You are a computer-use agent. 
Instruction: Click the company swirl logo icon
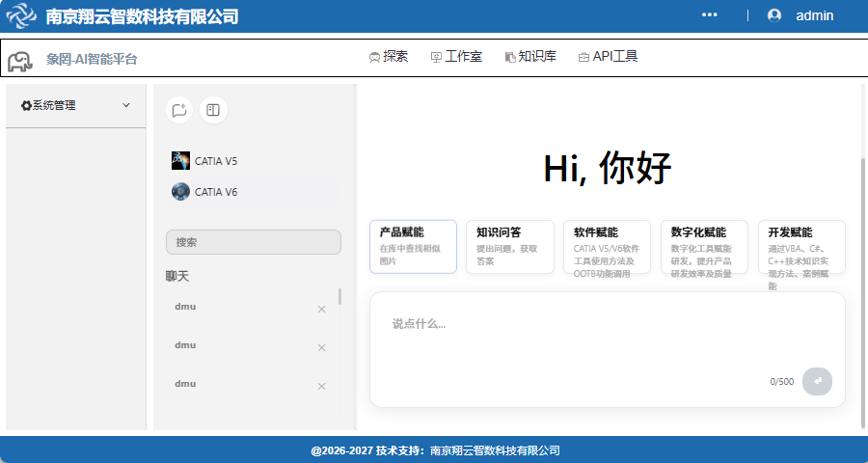click(x=21, y=15)
